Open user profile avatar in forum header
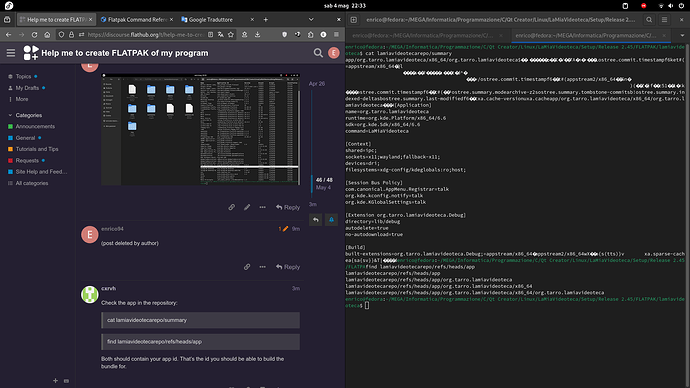The height and width of the screenshot is (388, 690). (x=334, y=53)
